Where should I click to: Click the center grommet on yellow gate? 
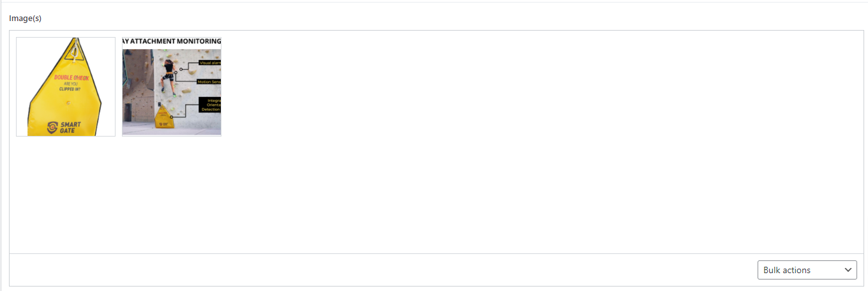[68, 101]
